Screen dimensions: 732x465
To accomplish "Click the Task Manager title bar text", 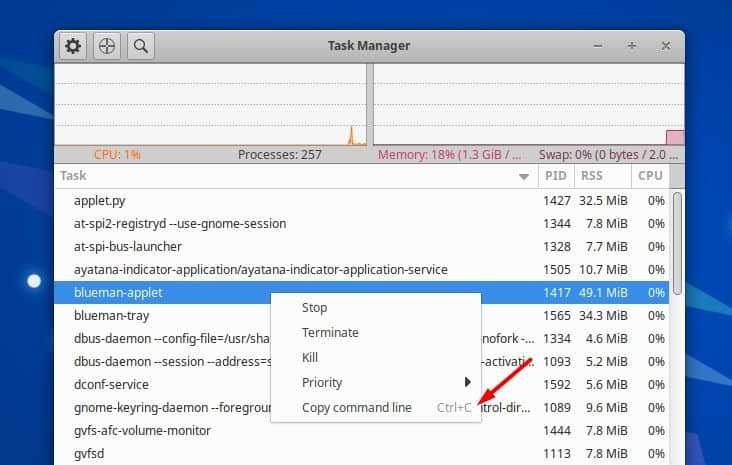I will pyautogui.click(x=369, y=46).
